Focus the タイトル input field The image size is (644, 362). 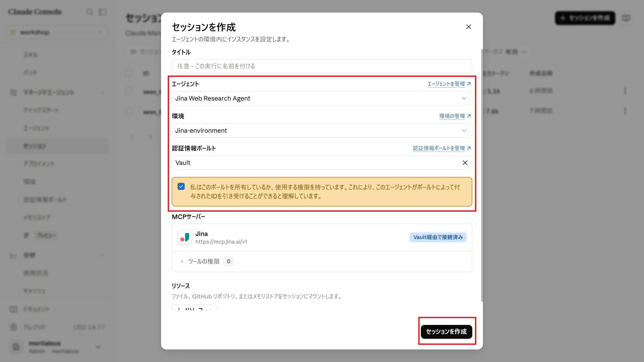click(x=322, y=66)
